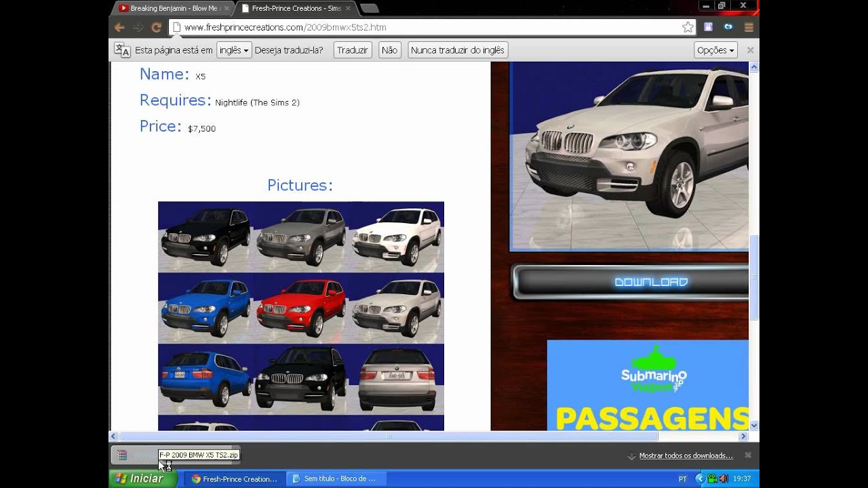Click the Não button in translate bar
The height and width of the screenshot is (488, 868).
[389, 50]
